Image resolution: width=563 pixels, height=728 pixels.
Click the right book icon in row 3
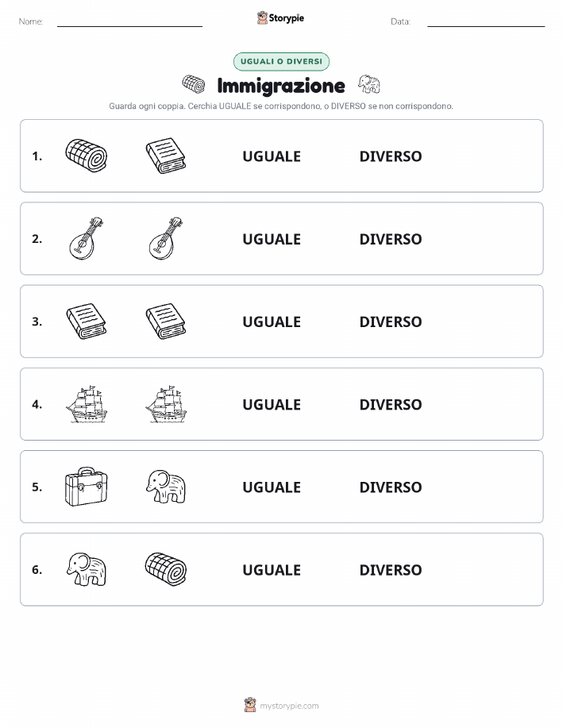click(x=166, y=322)
